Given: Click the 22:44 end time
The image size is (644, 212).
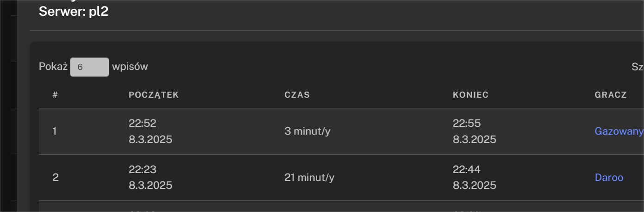Looking at the screenshot, I should pos(467,169).
